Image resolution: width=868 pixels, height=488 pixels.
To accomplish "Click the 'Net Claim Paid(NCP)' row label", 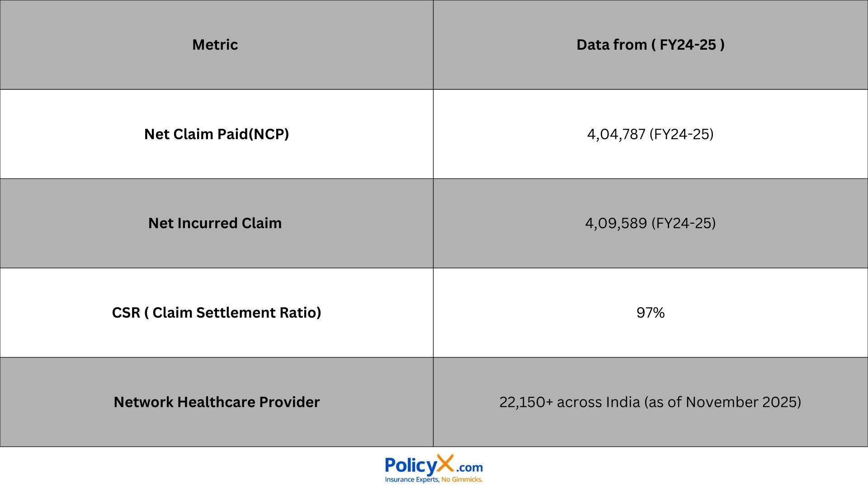I will pos(217,134).
